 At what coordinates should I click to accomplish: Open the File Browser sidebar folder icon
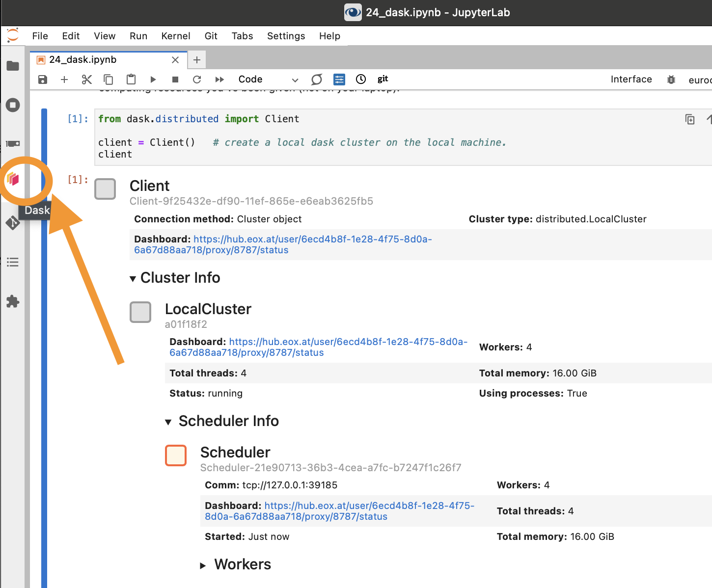pos(13,66)
